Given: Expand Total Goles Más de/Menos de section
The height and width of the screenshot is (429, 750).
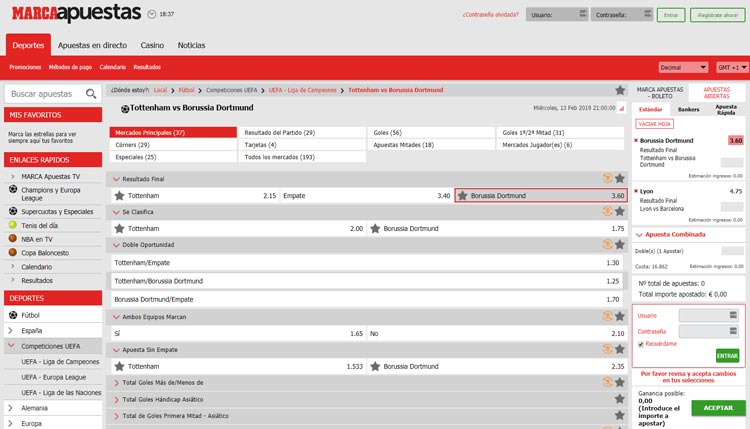Looking at the screenshot, I should click(116, 383).
